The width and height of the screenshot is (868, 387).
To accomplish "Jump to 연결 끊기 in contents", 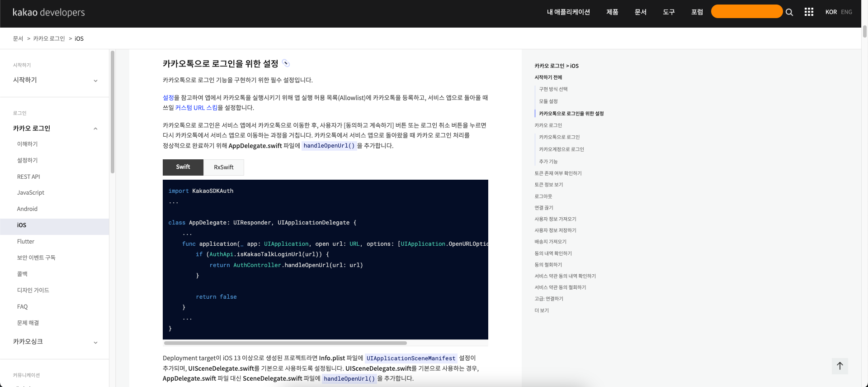I will [544, 208].
